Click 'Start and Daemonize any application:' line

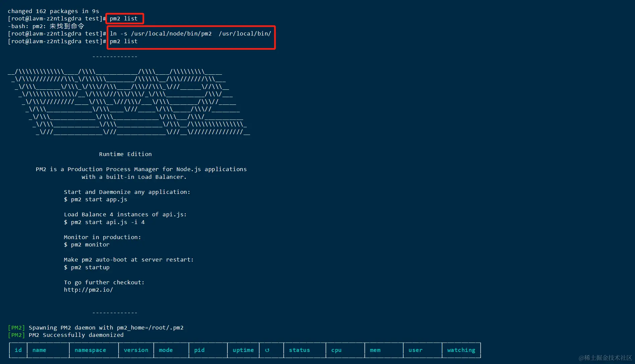coord(127,192)
